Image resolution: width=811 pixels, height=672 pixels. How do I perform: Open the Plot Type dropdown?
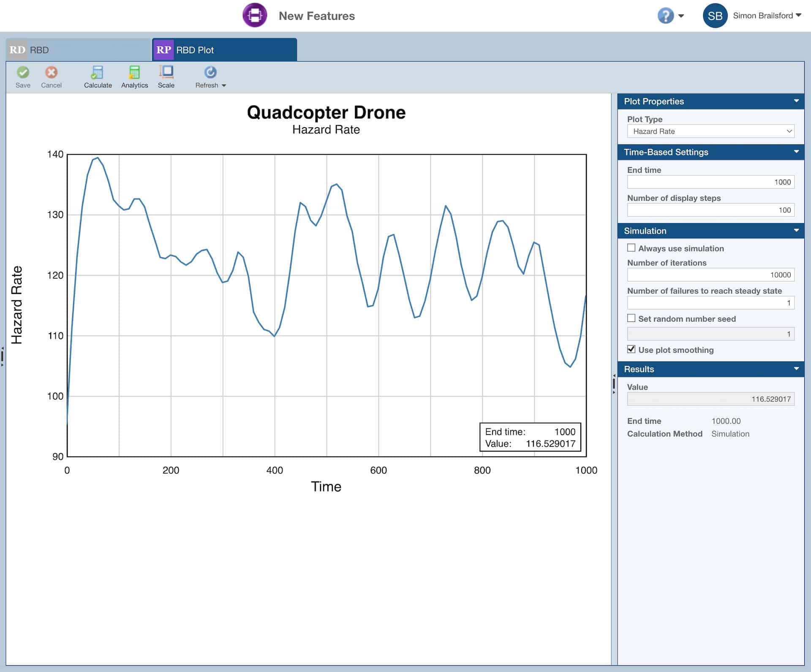(x=711, y=131)
